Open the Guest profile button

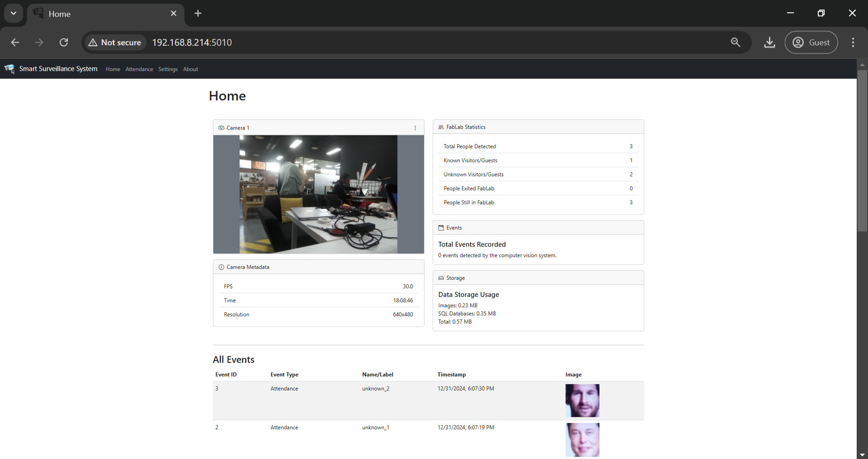[811, 42]
